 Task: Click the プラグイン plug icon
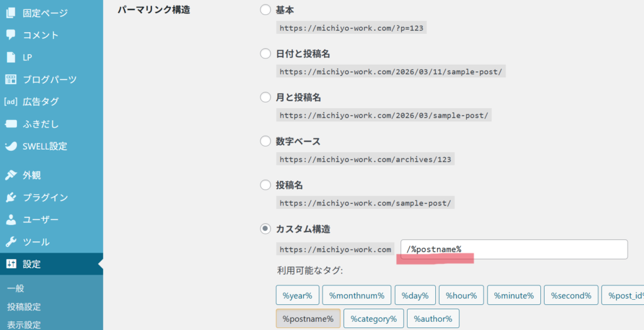click(x=11, y=197)
